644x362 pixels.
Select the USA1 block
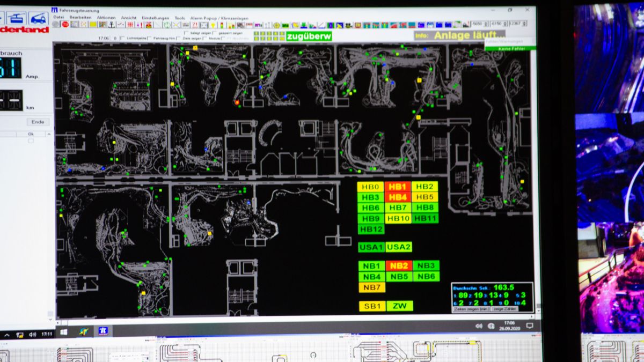coord(371,247)
